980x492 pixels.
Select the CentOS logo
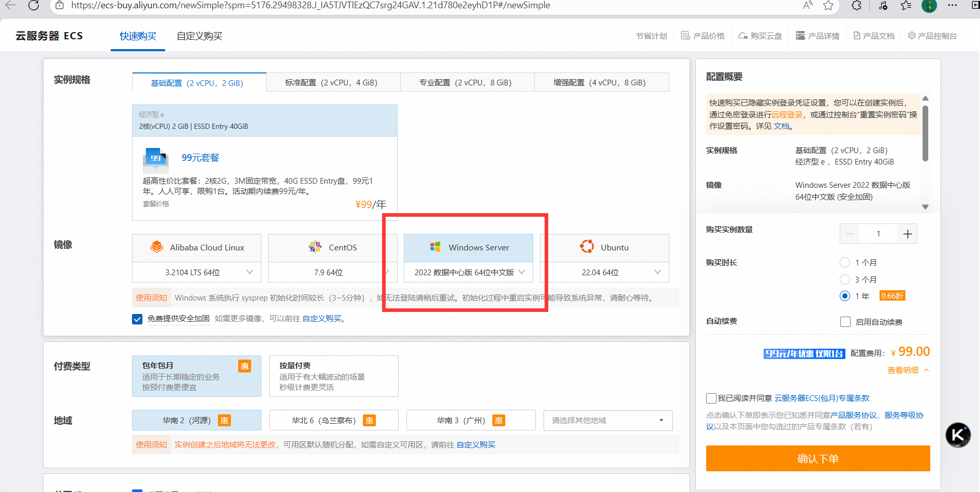point(315,247)
